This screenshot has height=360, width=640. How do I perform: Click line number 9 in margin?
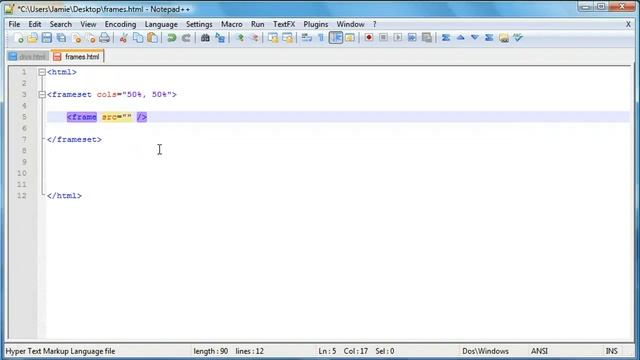click(24, 162)
